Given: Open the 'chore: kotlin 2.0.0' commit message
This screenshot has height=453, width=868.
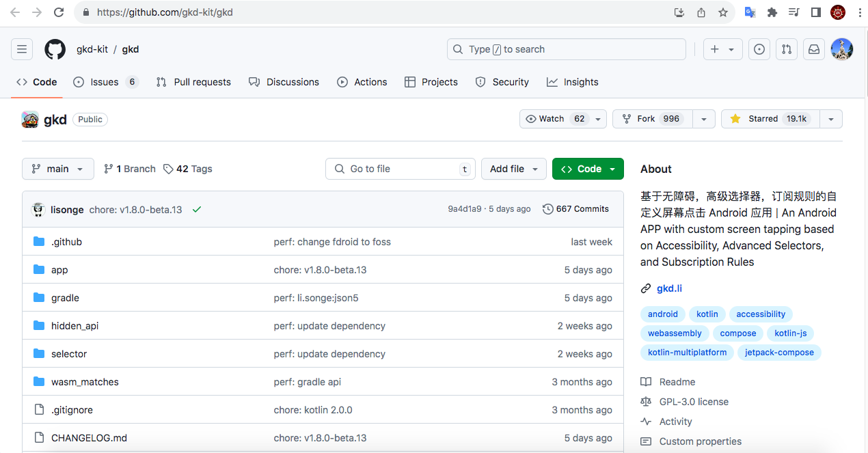Looking at the screenshot, I should [313, 410].
